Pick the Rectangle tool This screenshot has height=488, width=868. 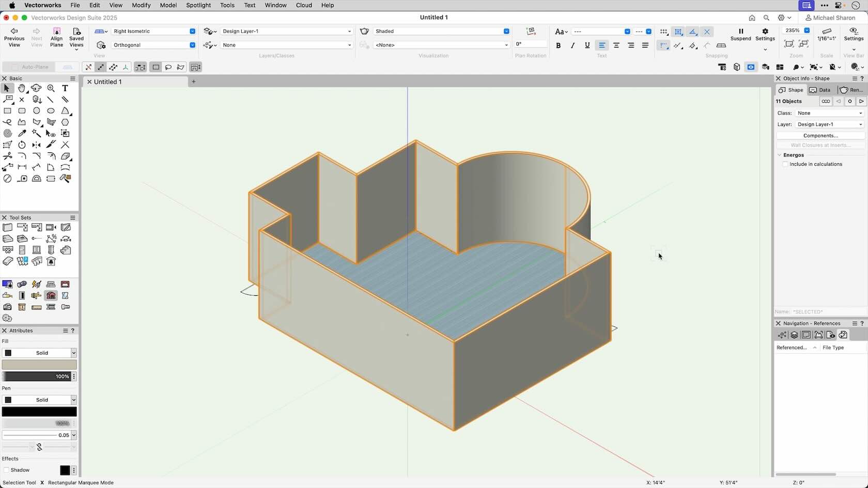8,111
